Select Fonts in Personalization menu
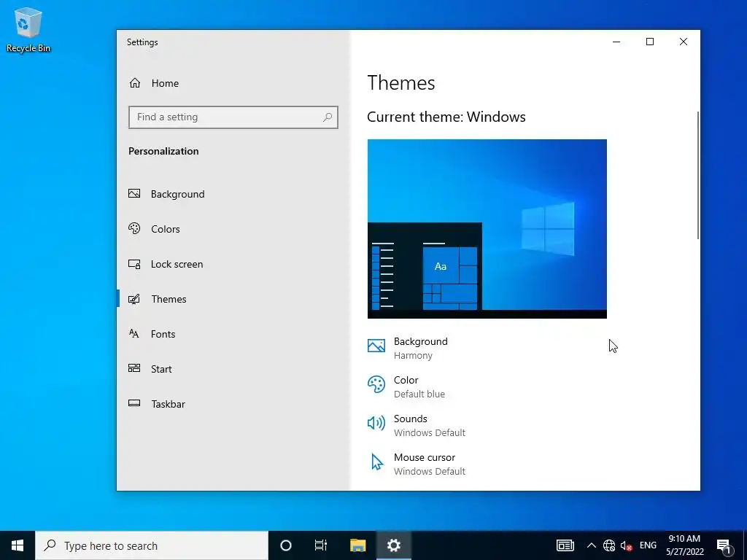Viewport: 747px width, 560px height. (233, 334)
